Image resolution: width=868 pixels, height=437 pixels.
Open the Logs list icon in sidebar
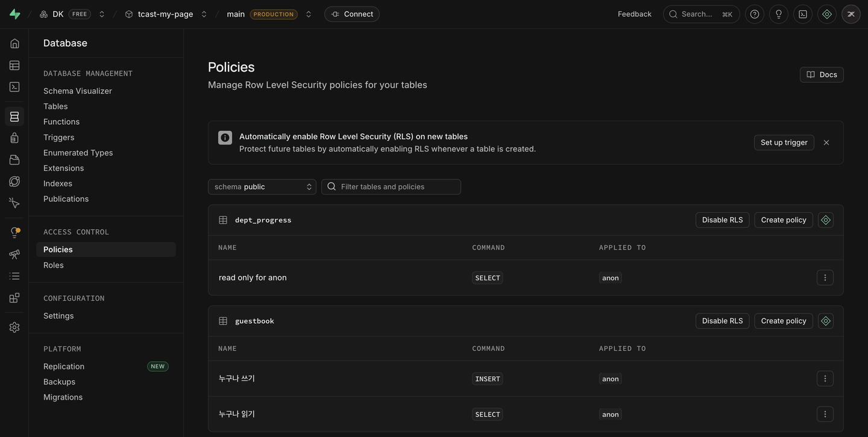coord(14,276)
